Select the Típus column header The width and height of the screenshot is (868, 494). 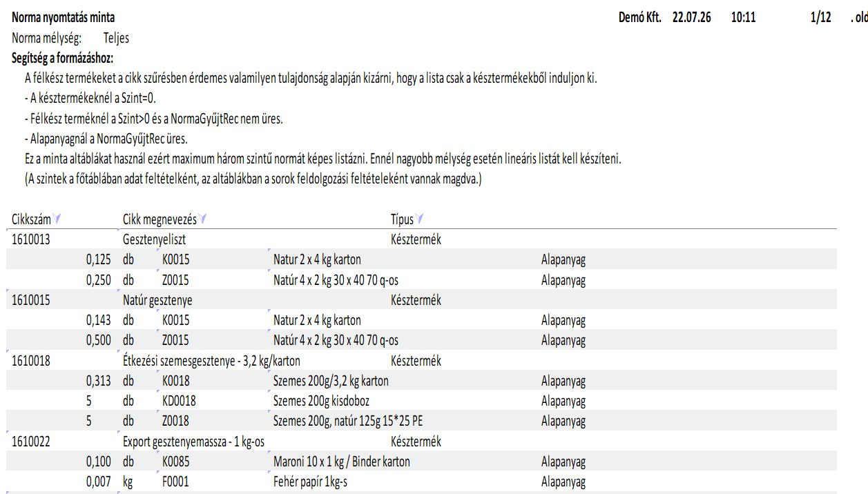point(402,219)
